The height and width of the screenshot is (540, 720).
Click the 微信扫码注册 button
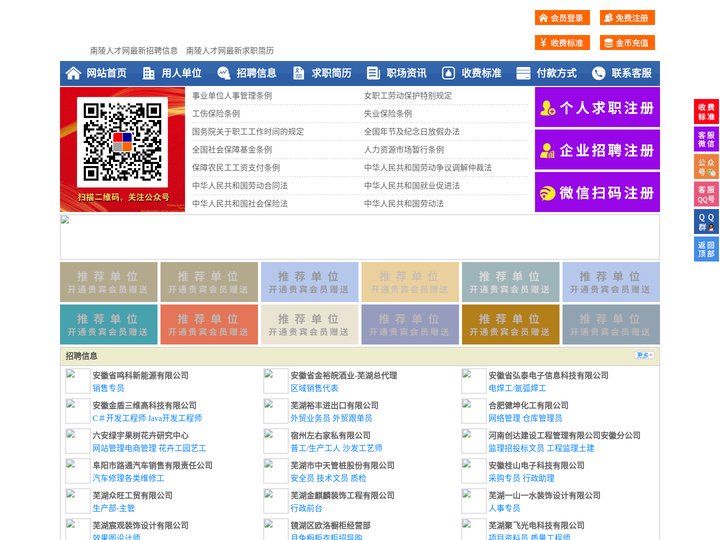[597, 192]
